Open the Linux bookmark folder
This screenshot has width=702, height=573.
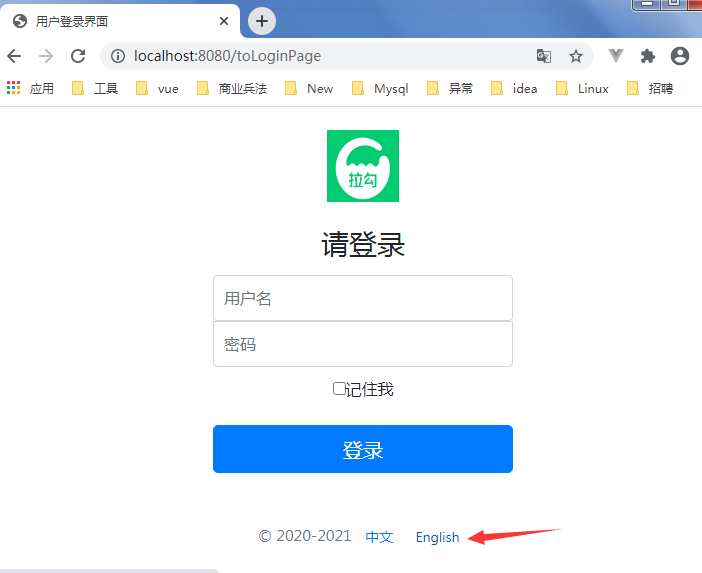582,88
